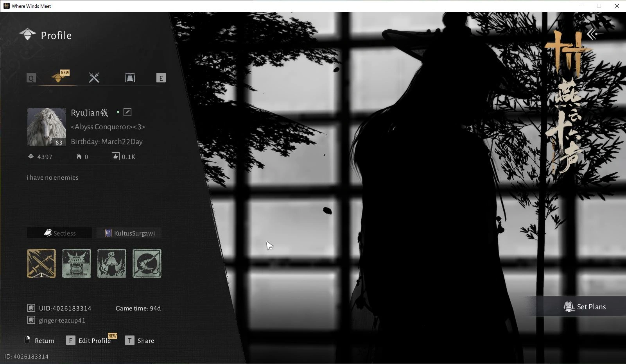Click the gold crossed-swords badge
This screenshot has height=364, width=626.
[x=41, y=264]
